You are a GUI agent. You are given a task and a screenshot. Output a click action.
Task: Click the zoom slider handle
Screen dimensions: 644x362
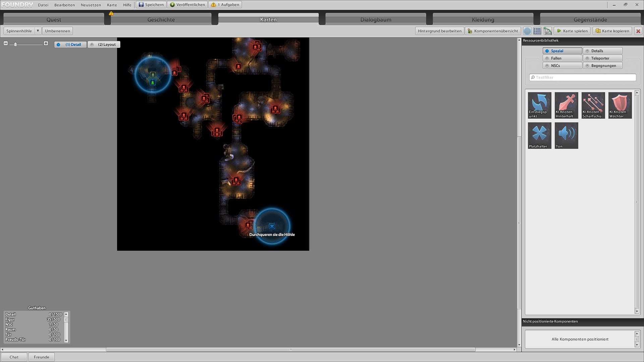pos(15,44)
